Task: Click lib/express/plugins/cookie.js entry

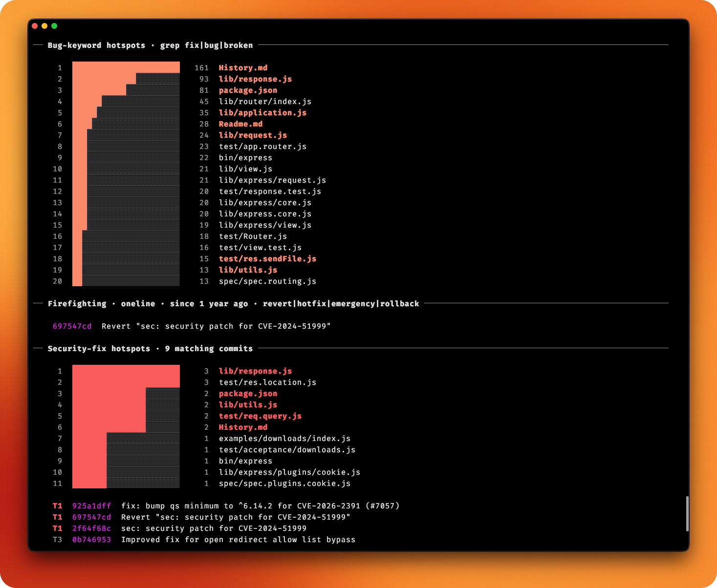Action: [x=289, y=472]
